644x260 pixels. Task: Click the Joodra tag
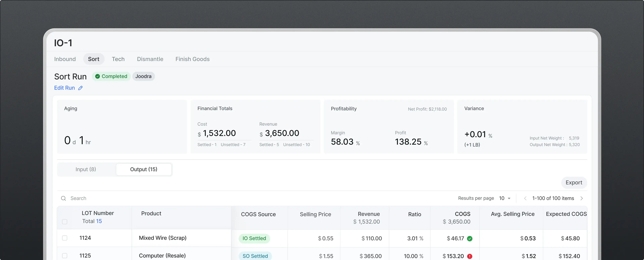144,76
